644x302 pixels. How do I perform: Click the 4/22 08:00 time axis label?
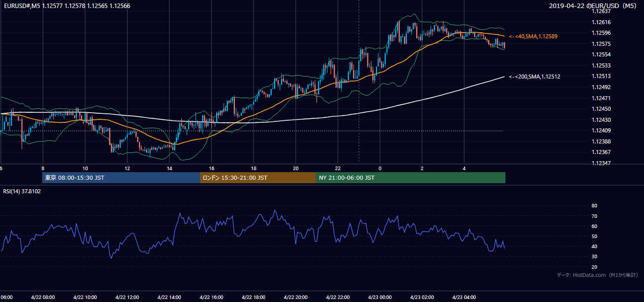pos(43,297)
